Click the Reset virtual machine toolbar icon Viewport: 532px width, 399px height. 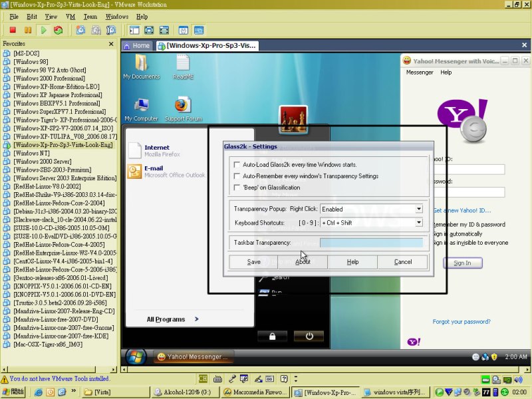59,30
